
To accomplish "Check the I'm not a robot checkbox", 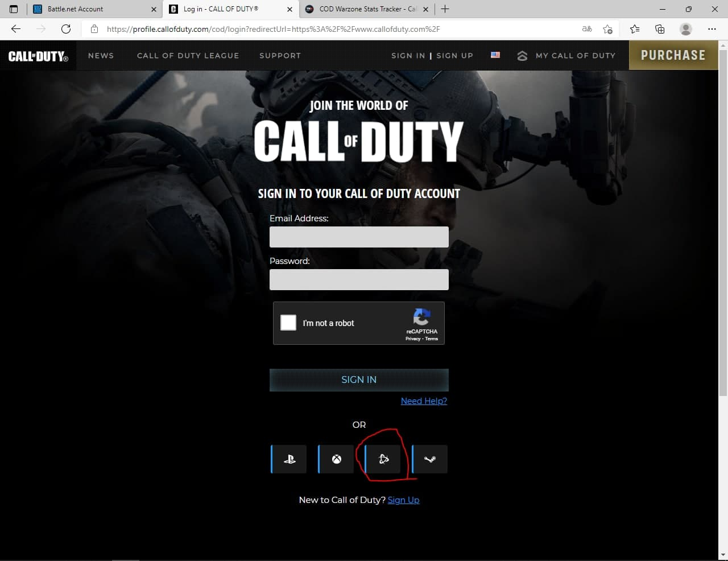I will [x=288, y=323].
